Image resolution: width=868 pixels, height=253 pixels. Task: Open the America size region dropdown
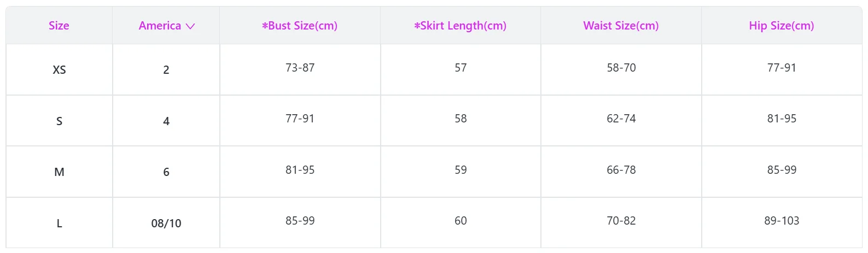point(166,26)
